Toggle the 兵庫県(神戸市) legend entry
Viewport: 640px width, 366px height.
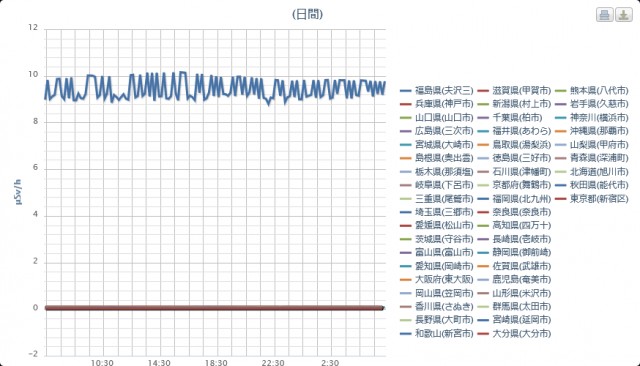point(437,104)
